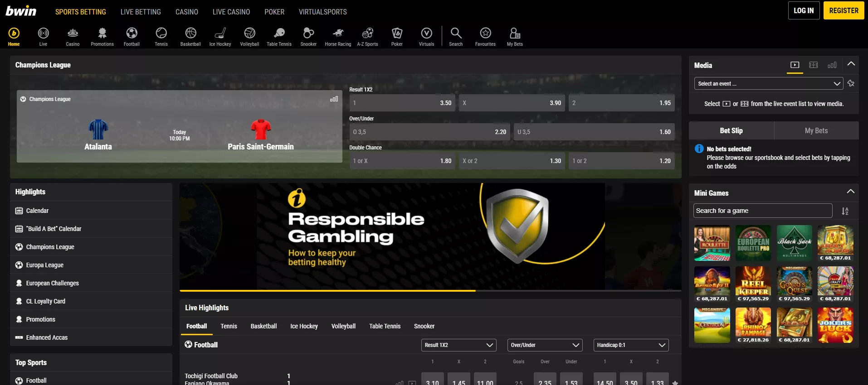
Task: Open Calendar in Highlights list
Action: [91, 211]
